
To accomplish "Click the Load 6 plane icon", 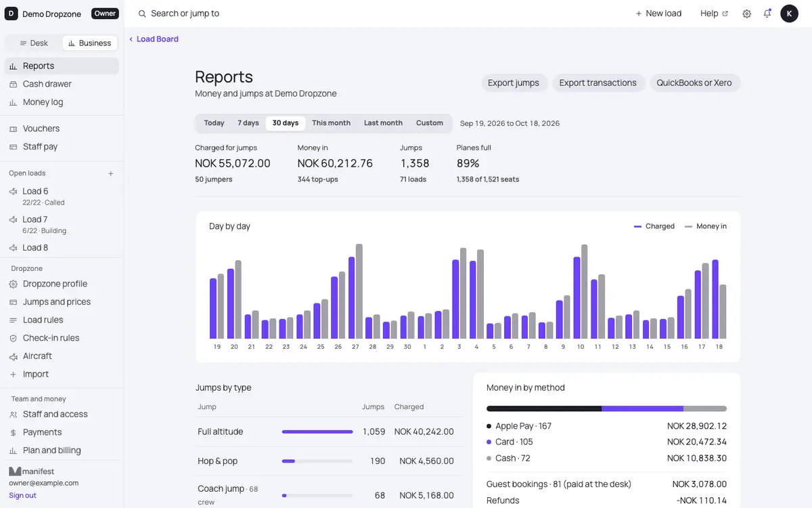I will click(13, 192).
